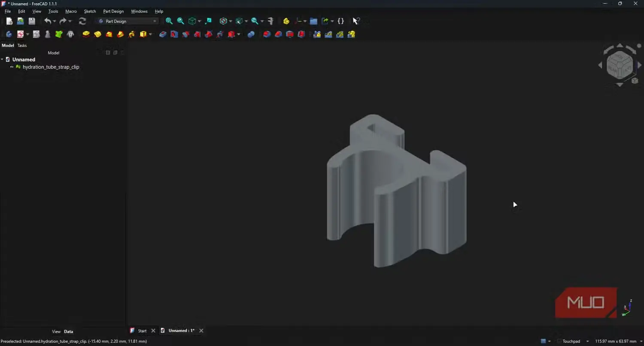Apply the Fillet tool

point(267,34)
